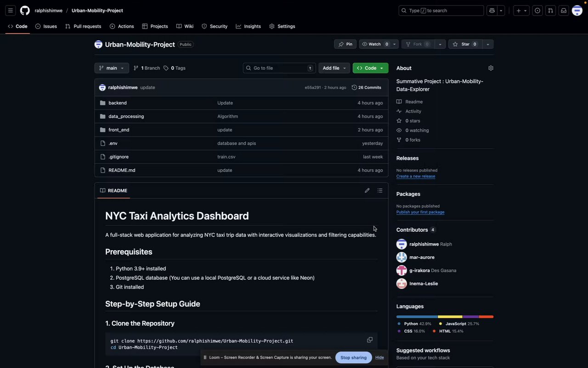Show README outline list icon
The image size is (588, 368).
(x=380, y=190)
